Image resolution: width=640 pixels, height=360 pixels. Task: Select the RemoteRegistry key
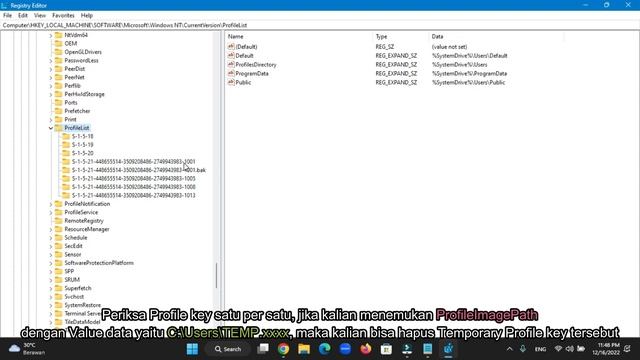pyautogui.click(x=84, y=221)
